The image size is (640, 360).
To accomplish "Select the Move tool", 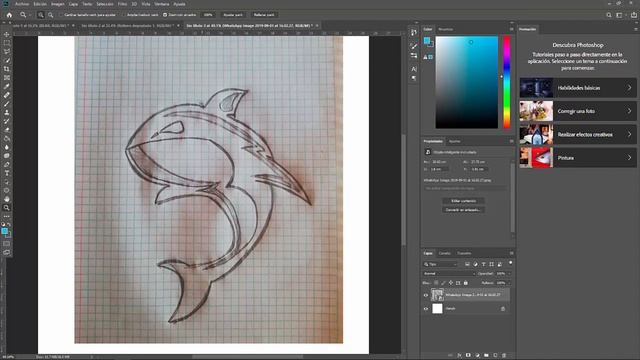I will click(x=7, y=34).
